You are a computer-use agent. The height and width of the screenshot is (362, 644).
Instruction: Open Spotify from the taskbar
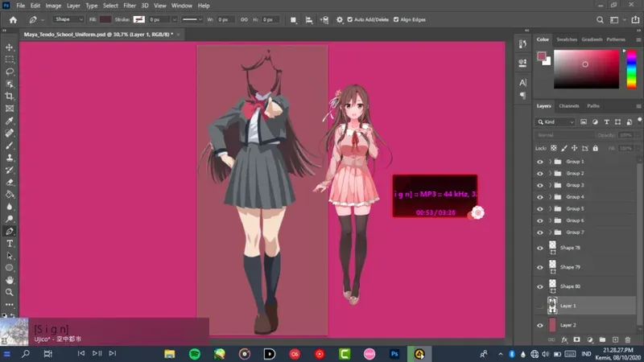pos(195,354)
